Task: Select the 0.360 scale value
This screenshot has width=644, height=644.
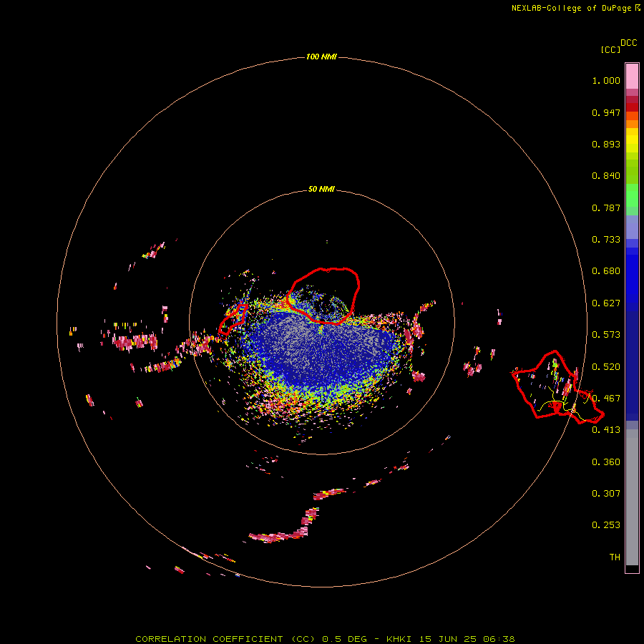Action: click(606, 462)
